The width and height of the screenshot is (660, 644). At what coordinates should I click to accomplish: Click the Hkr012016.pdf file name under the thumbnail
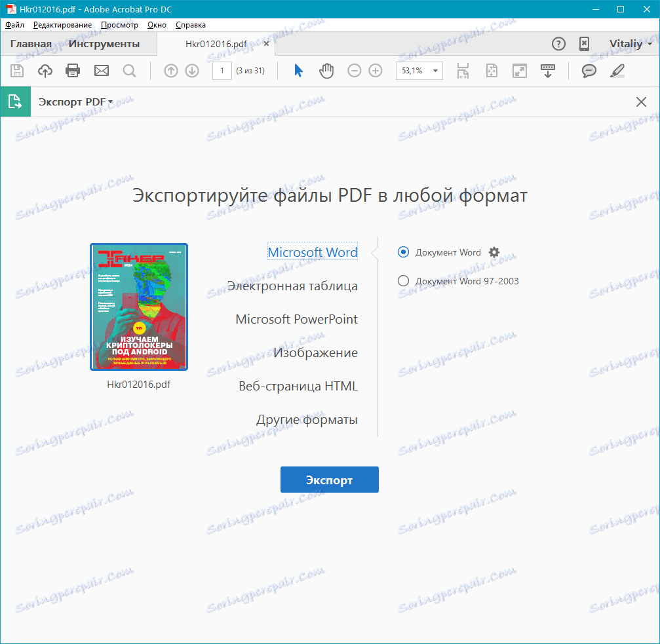click(139, 384)
